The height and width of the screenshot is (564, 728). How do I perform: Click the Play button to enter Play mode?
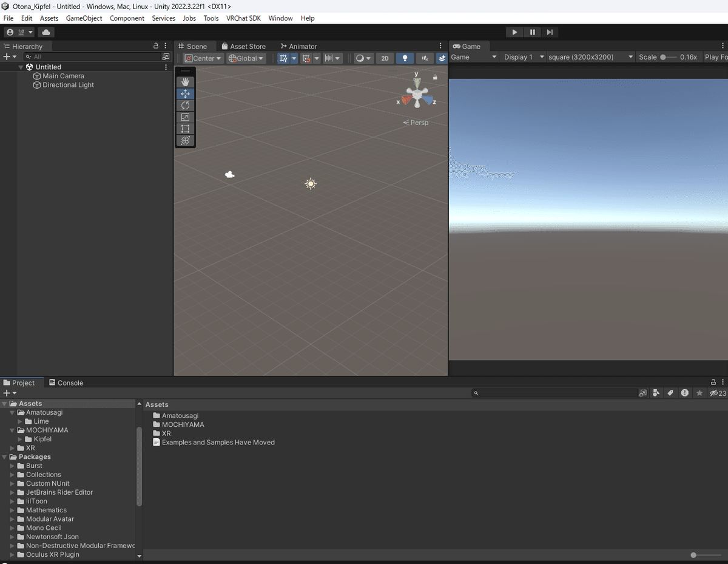pyautogui.click(x=514, y=32)
